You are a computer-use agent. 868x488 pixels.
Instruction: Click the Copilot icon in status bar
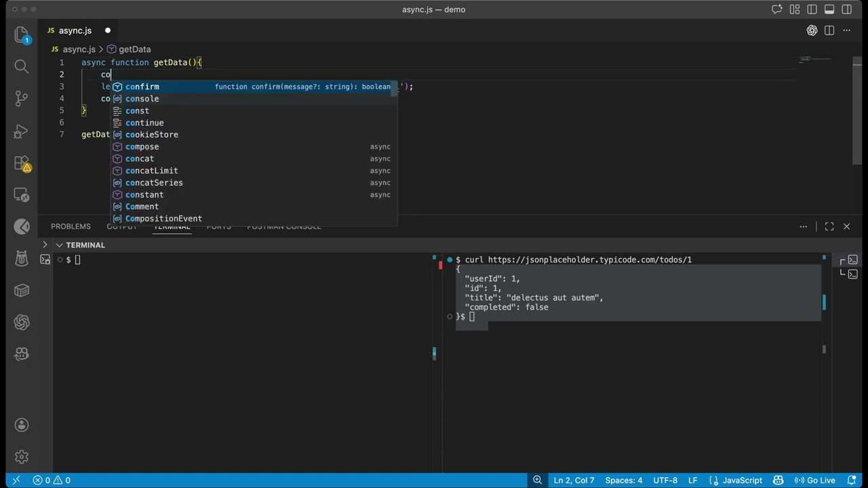point(778,481)
